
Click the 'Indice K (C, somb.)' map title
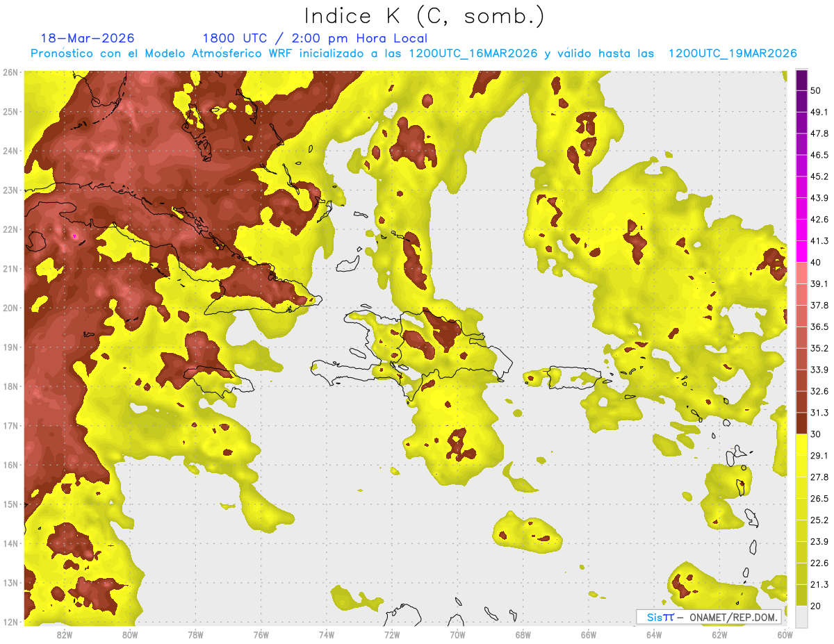(x=425, y=17)
